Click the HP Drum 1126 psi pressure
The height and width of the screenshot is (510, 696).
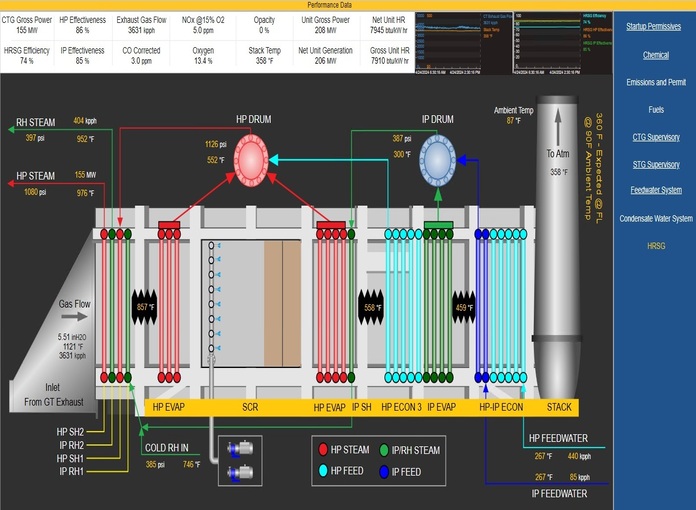point(216,144)
